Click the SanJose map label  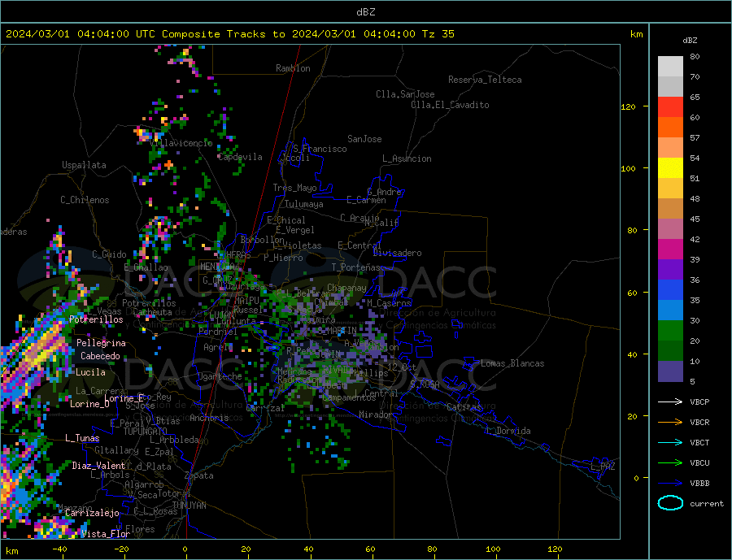(364, 139)
